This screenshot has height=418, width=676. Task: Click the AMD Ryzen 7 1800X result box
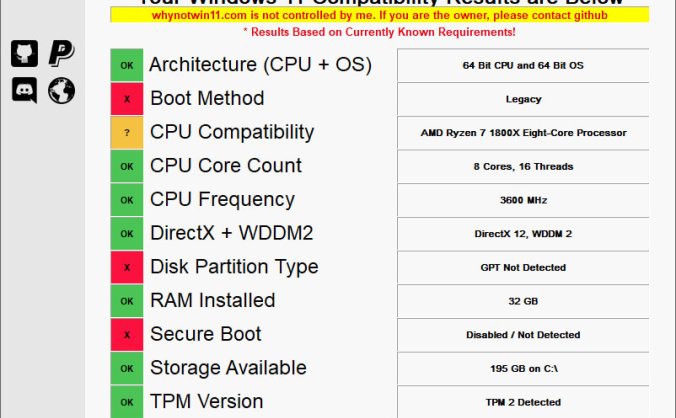(x=523, y=133)
